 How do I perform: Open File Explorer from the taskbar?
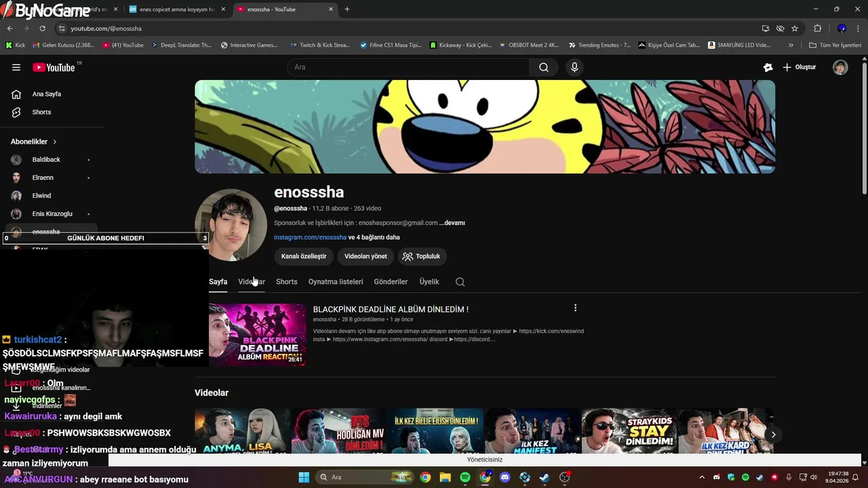point(446,477)
